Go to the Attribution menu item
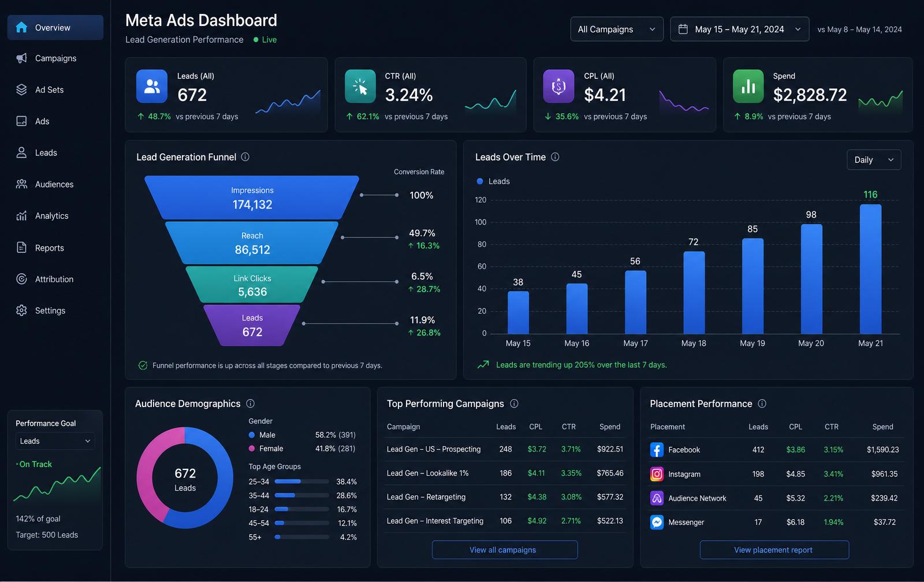924x582 pixels. [55, 279]
